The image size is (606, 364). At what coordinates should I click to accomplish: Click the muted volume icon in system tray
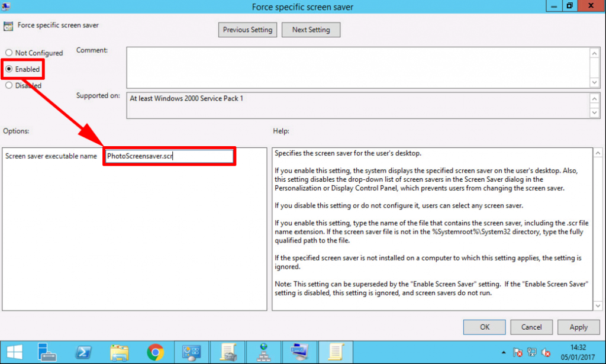[546, 353]
